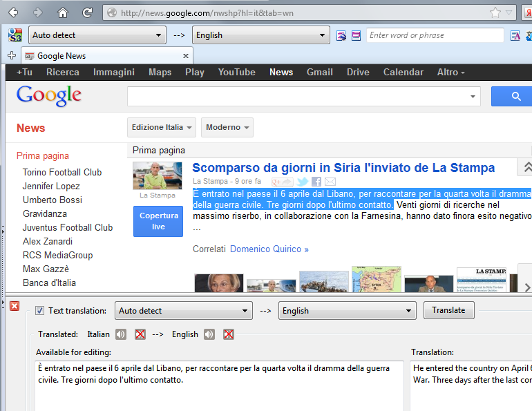The height and width of the screenshot is (411, 532).
Task: Open the Banca d'Italia topic
Action: (49, 283)
